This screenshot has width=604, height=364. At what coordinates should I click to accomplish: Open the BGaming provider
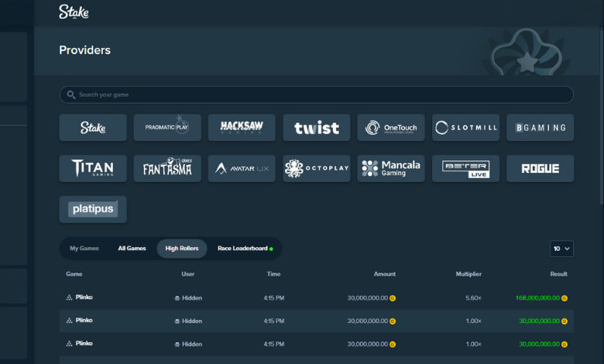pyautogui.click(x=540, y=128)
